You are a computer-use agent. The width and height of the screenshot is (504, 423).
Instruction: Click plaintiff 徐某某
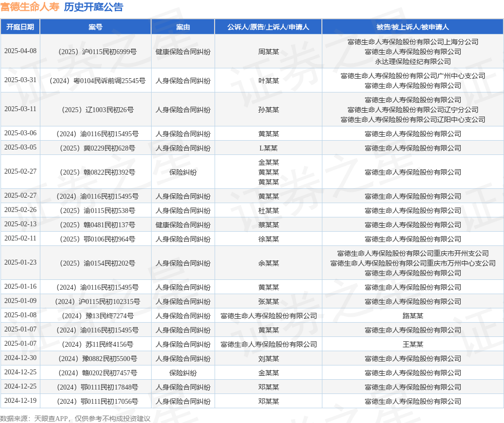tap(268, 239)
